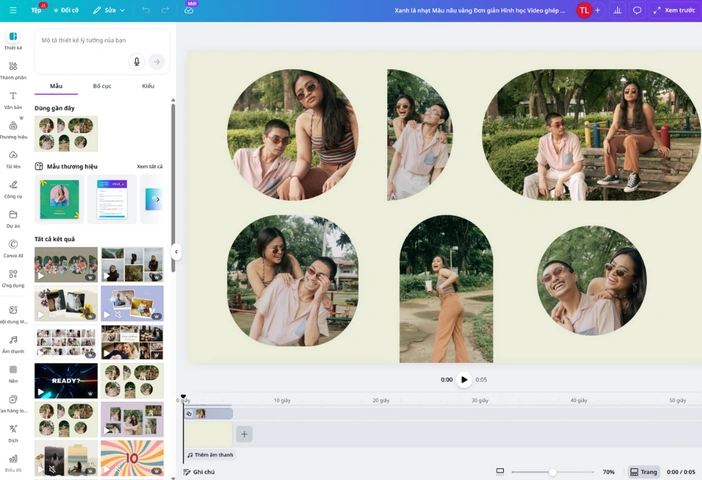The image size is (702, 480).
Task: Click the design title in top bar
Action: 479,10
